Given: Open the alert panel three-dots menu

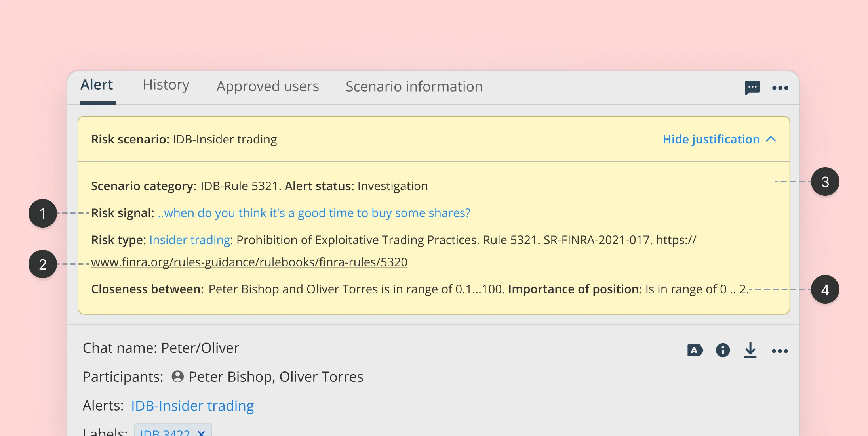Looking at the screenshot, I should (780, 88).
